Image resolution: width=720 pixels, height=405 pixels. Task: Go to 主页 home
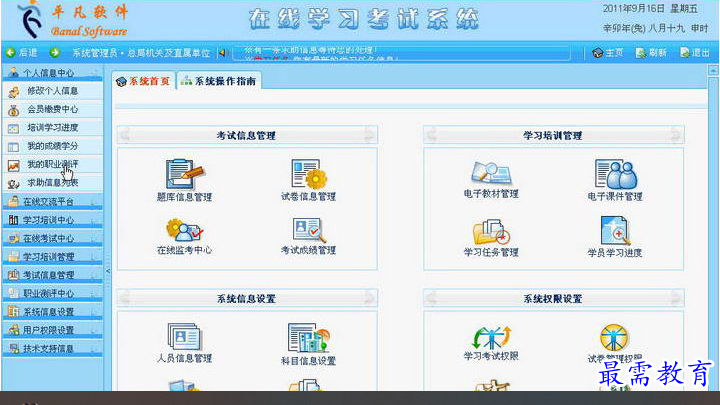608,53
